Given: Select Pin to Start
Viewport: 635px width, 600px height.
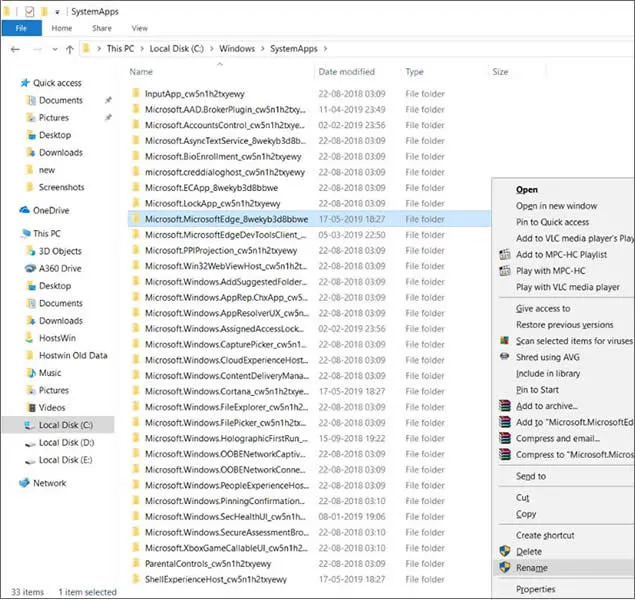Looking at the screenshot, I should [537, 389].
